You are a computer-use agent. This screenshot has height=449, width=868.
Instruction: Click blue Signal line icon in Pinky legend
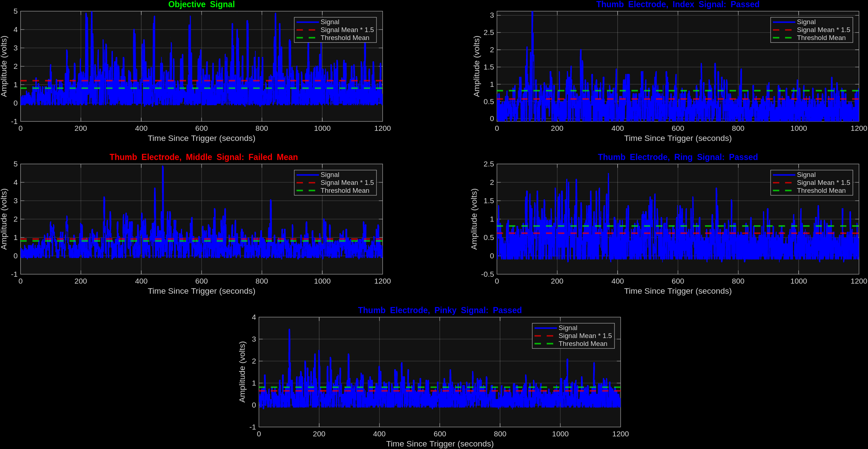point(545,328)
